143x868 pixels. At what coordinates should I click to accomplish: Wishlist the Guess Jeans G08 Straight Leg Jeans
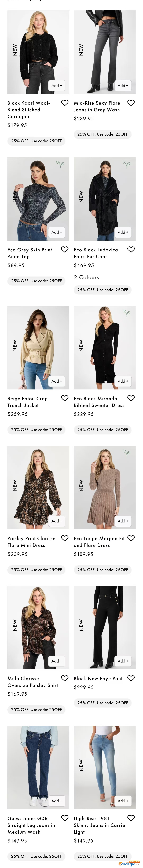(65, 818)
